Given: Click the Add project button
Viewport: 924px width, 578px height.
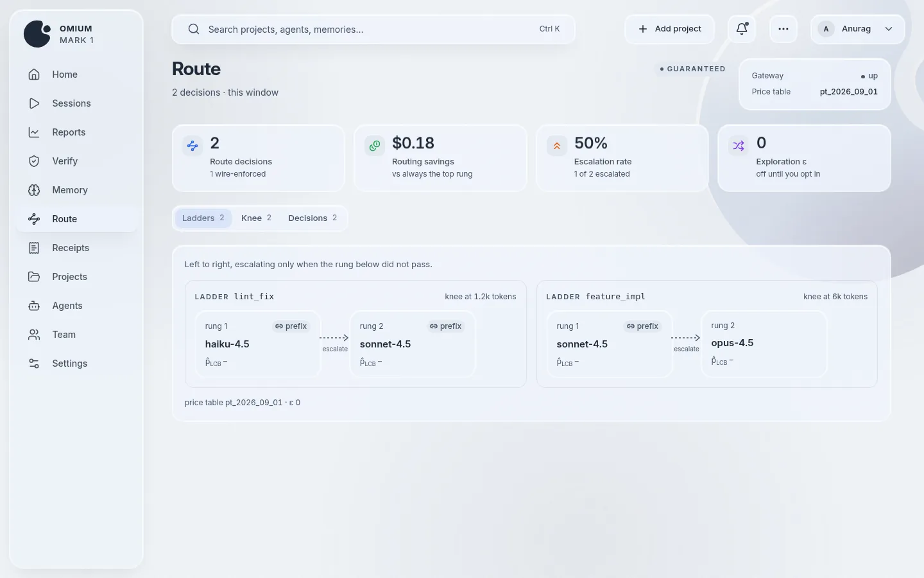Looking at the screenshot, I should tap(669, 29).
